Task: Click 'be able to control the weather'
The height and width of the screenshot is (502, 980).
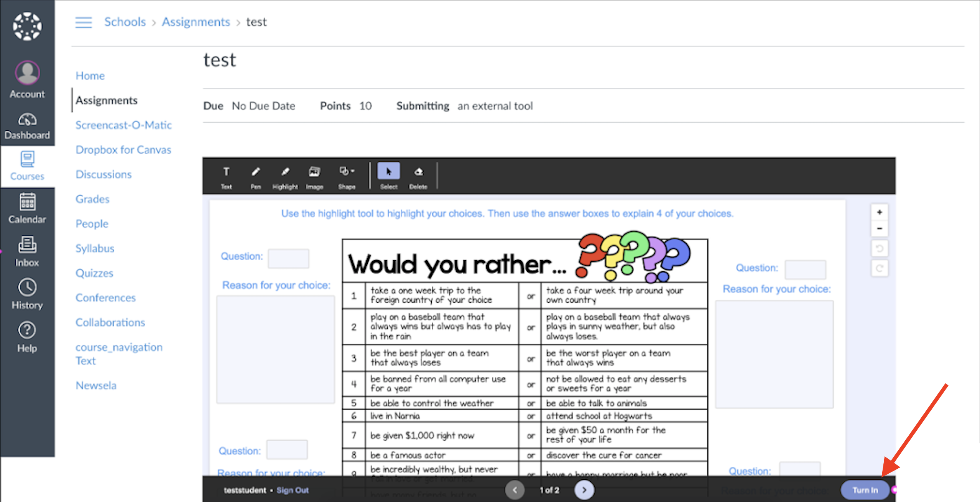Action: [x=432, y=403]
